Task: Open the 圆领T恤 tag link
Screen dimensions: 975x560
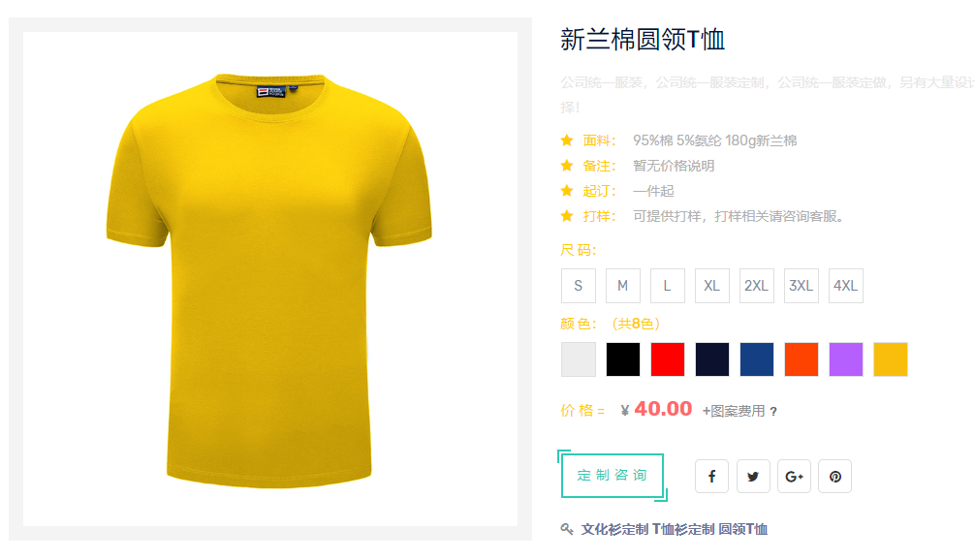Action: pos(742,530)
